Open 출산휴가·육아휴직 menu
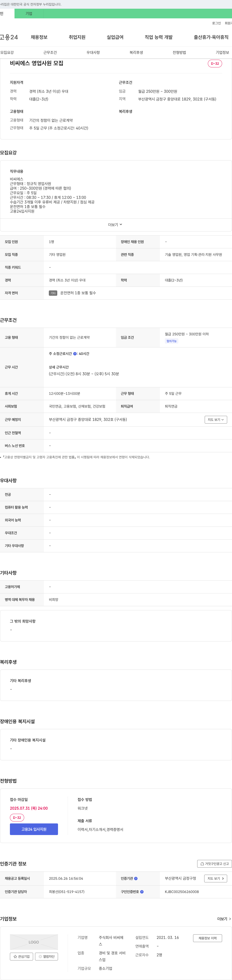The height and width of the screenshot is (980, 232). (x=211, y=37)
